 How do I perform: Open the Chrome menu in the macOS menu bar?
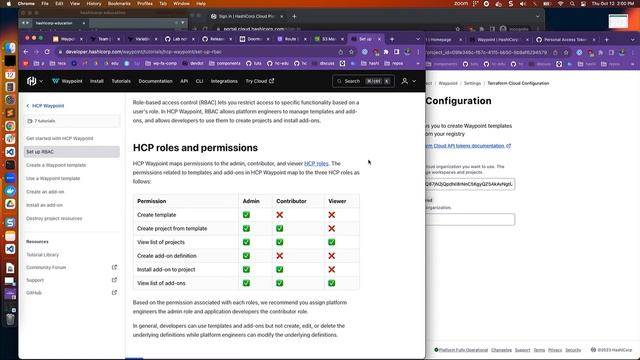coord(26,3)
